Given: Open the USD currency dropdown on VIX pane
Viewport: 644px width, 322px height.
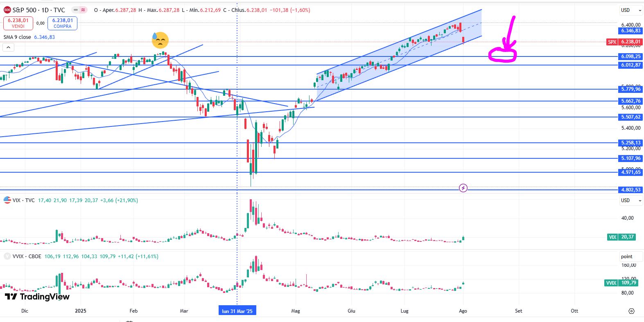Looking at the screenshot, I should point(631,200).
